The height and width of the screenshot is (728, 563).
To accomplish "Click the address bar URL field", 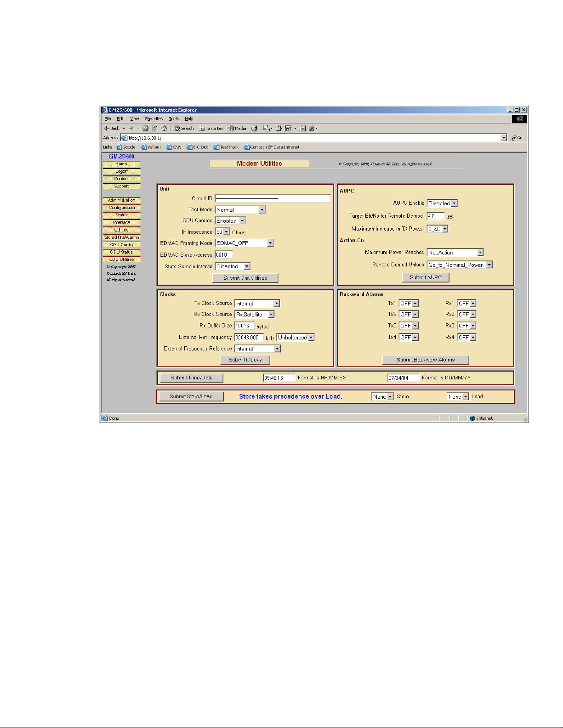I will (x=311, y=138).
